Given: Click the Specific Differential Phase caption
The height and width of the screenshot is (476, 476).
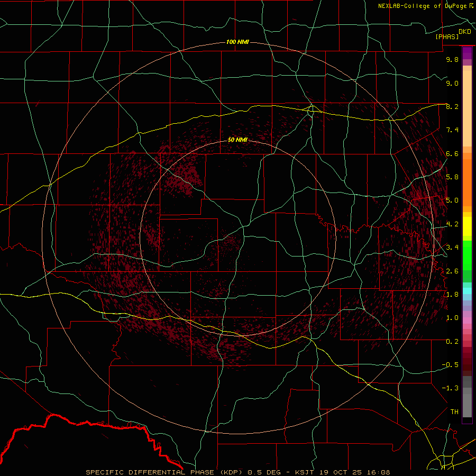Looking at the screenshot, I should coord(238,472).
